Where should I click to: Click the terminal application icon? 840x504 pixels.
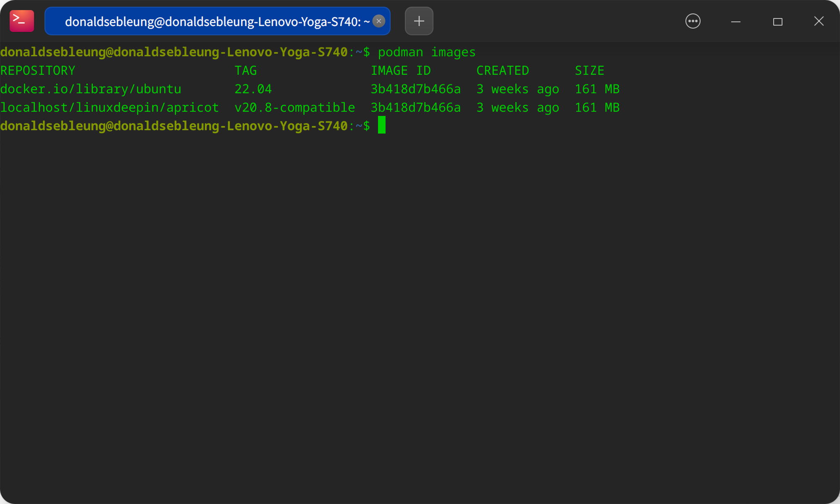click(21, 21)
